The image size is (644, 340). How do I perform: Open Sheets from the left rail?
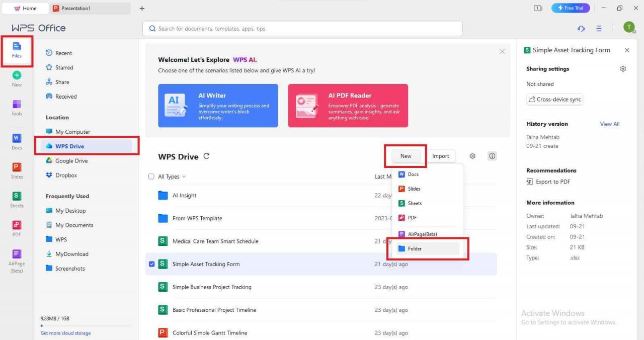(16, 200)
